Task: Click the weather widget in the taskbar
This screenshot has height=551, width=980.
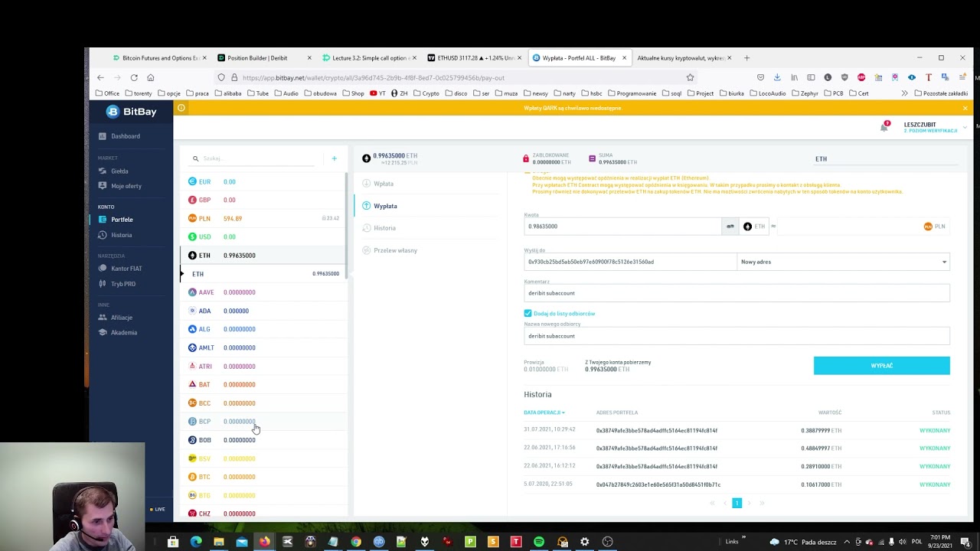Action: [x=803, y=542]
